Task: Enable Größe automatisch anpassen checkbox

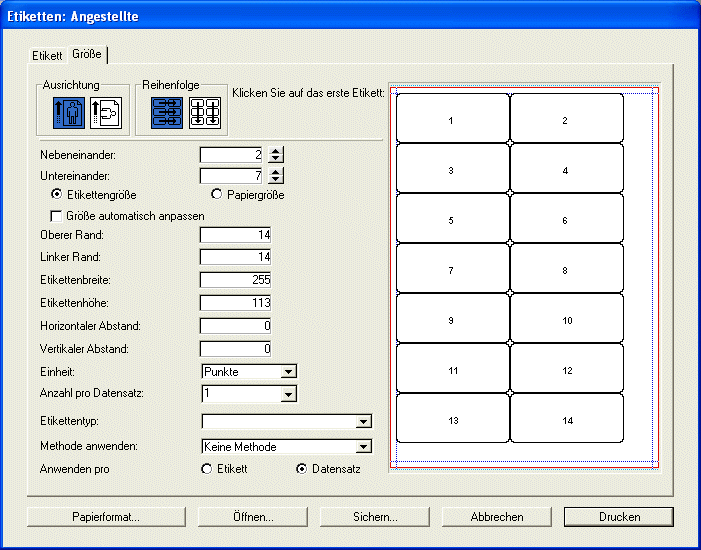Action: coord(56,215)
